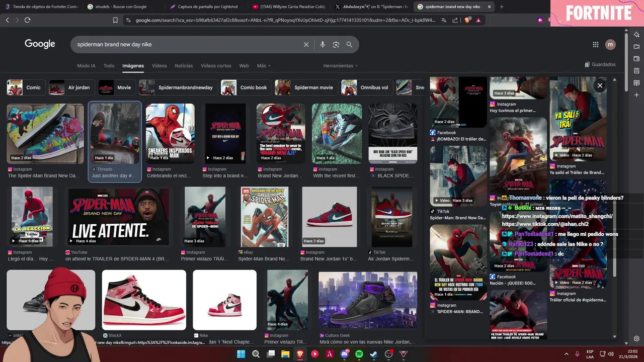
Task: Switch to the Modo IA tab
Action: point(86,66)
